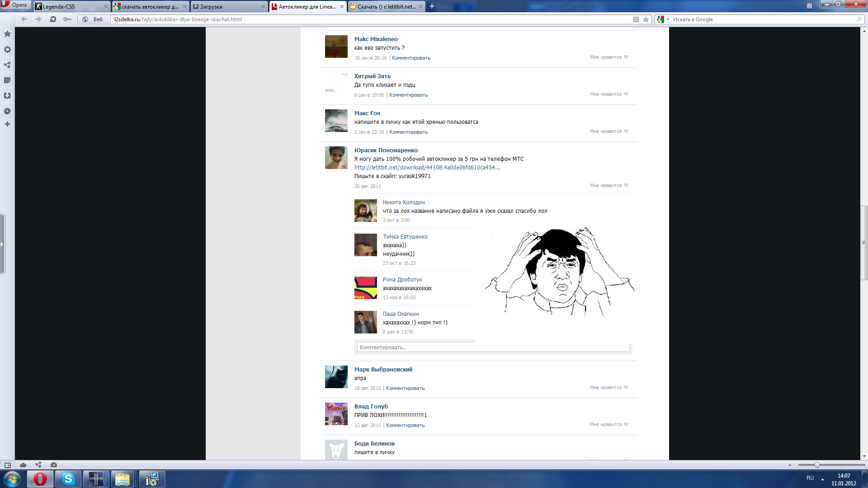Click the password wand key icon
868x488 pixels.
click(x=67, y=19)
